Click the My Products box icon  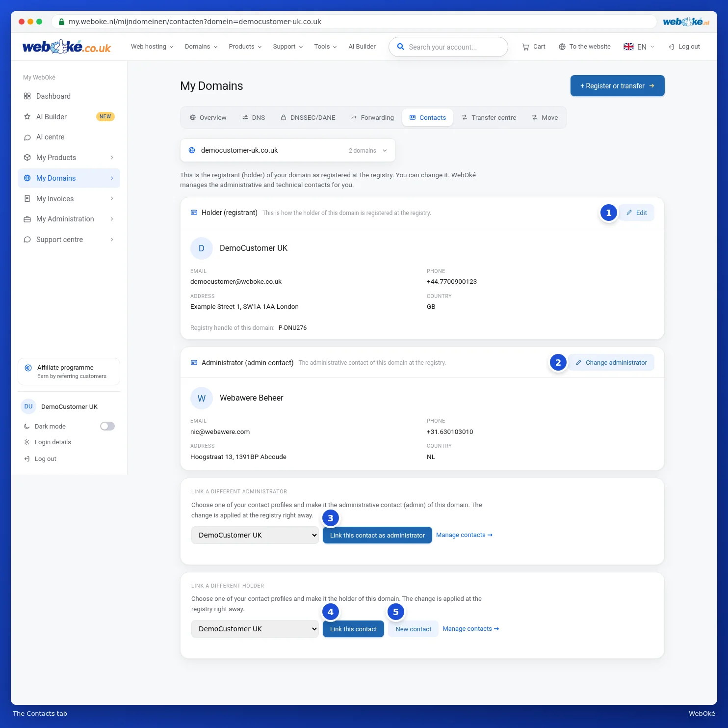point(27,158)
